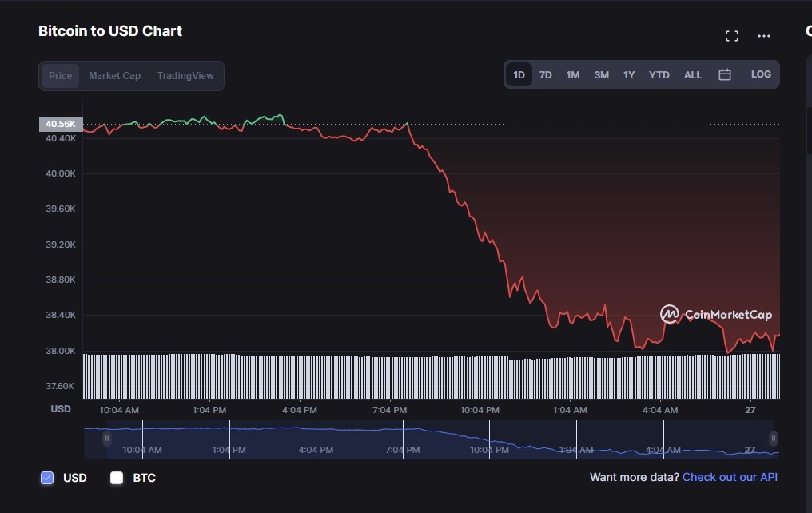Grab the right range slider handle
The height and width of the screenshot is (513, 812).
773,439
